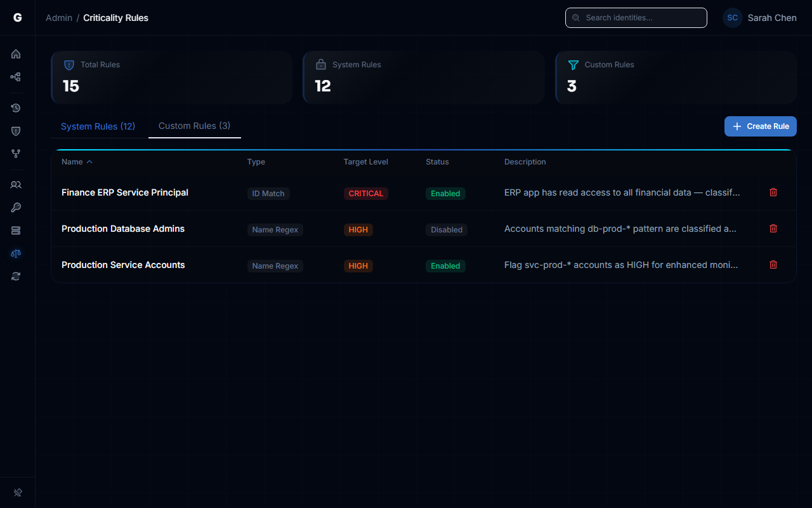Open the sync section in the sidebar

point(16,276)
